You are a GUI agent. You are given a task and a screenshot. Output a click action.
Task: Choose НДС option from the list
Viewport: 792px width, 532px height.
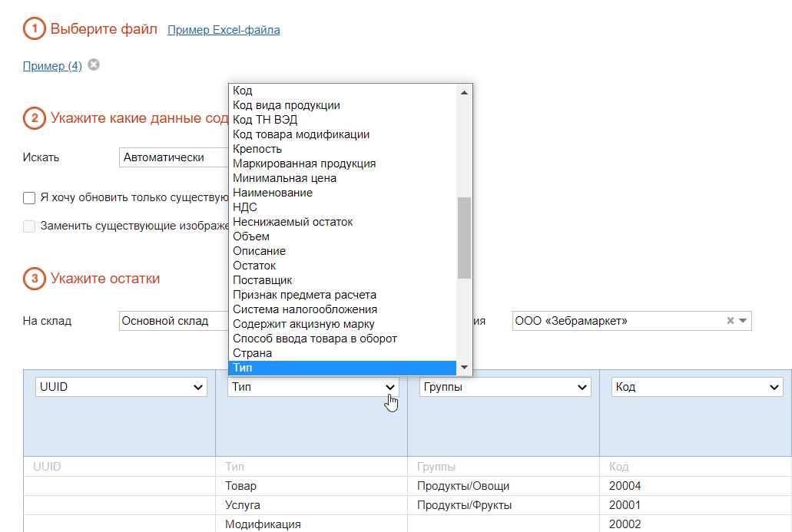pyautogui.click(x=245, y=207)
